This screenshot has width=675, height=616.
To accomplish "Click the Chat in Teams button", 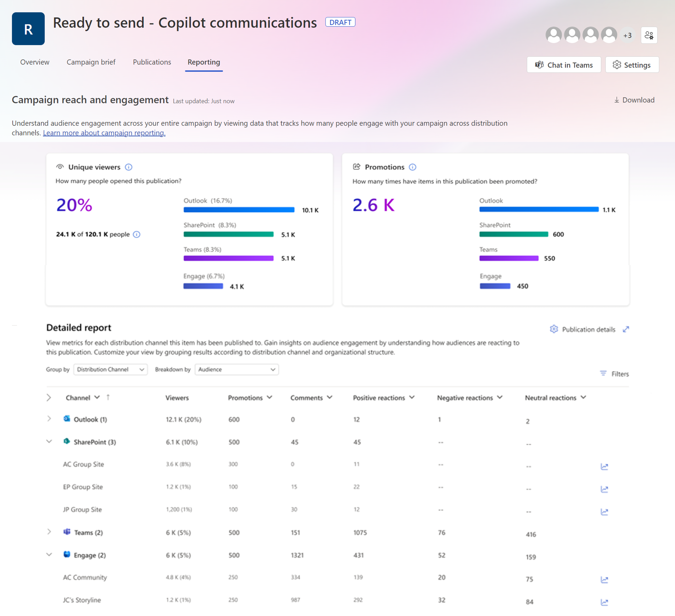I will (x=563, y=65).
